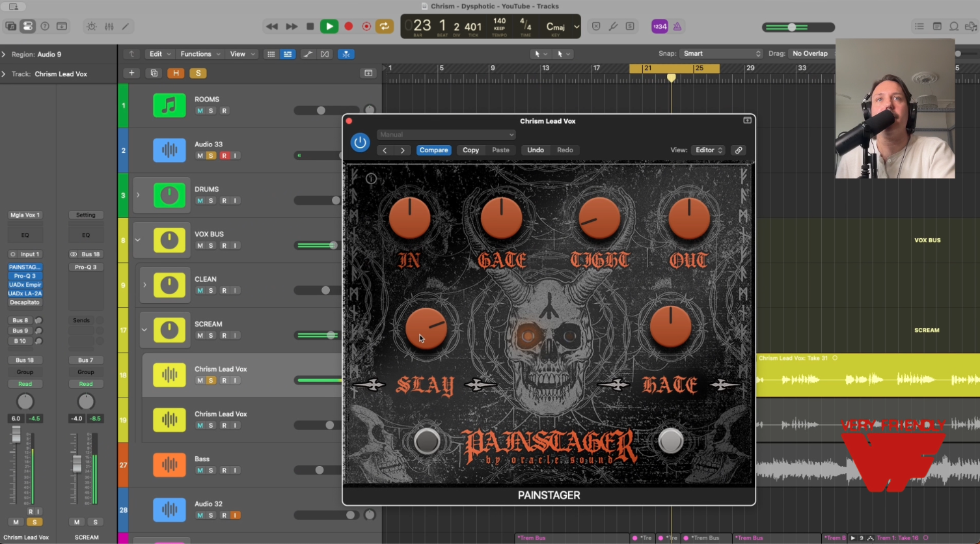Image resolution: width=980 pixels, height=544 pixels.
Task: Click the plugin link chain icon
Action: [x=739, y=150]
